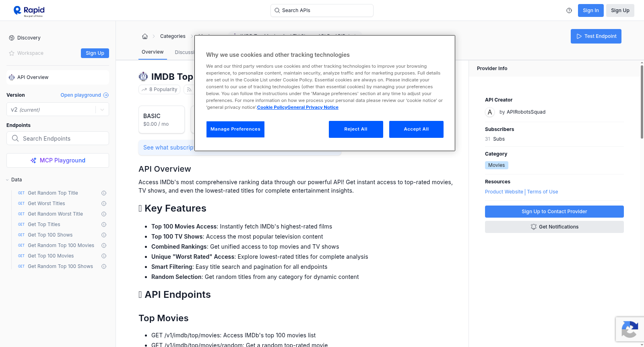
Task: Click the Rapid logo
Action: pos(29,11)
